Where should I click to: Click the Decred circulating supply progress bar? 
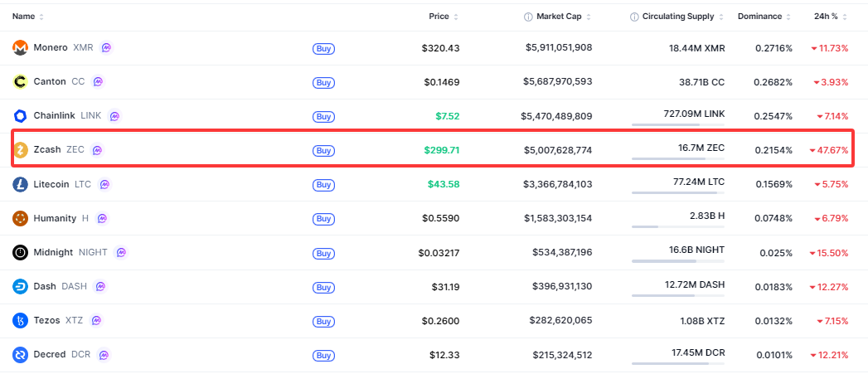coord(677,363)
